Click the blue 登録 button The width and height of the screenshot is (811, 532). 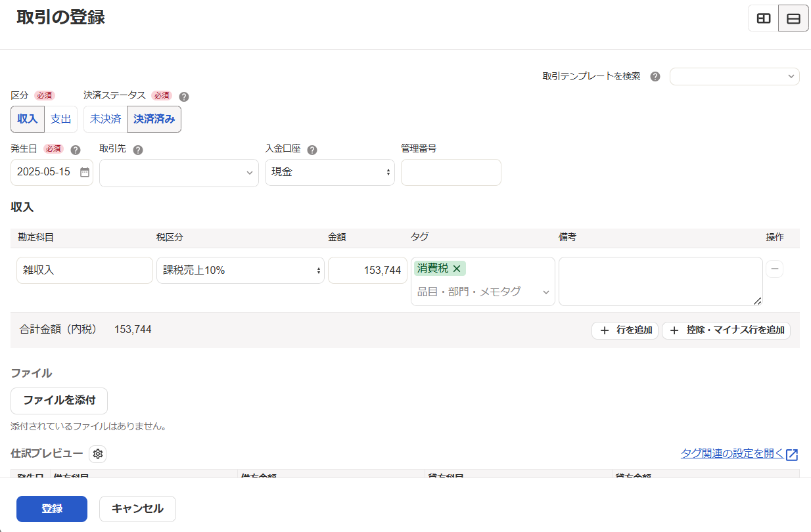click(52, 509)
